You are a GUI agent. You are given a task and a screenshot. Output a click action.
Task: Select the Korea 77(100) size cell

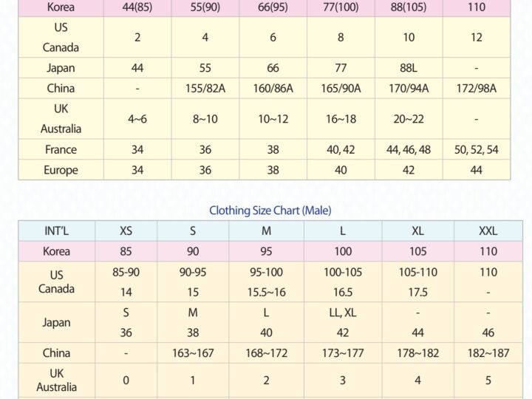pos(341,8)
